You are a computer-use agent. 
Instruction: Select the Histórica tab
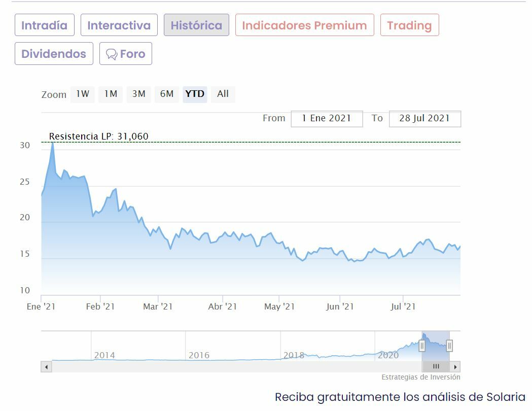[x=196, y=25]
